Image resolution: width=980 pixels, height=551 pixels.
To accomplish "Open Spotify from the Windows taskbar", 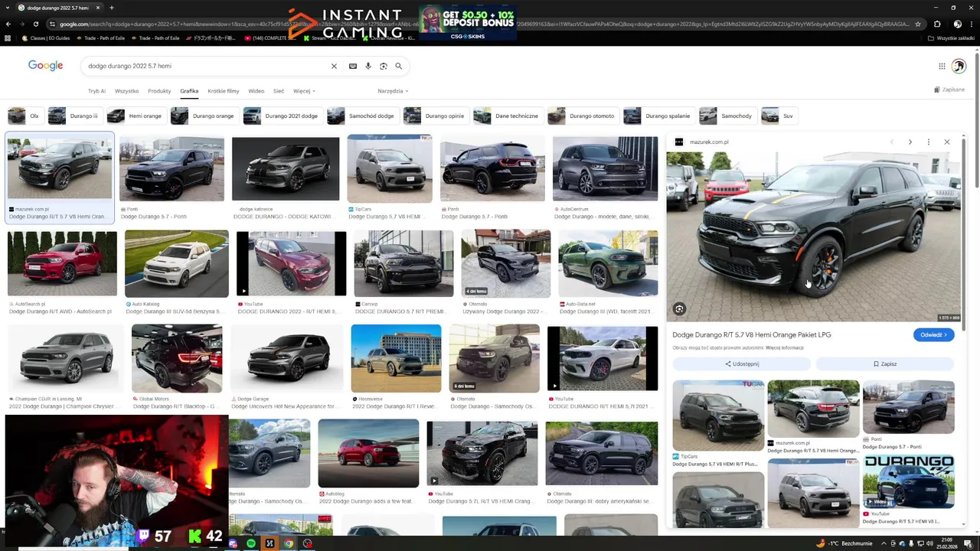I will pos(251,543).
